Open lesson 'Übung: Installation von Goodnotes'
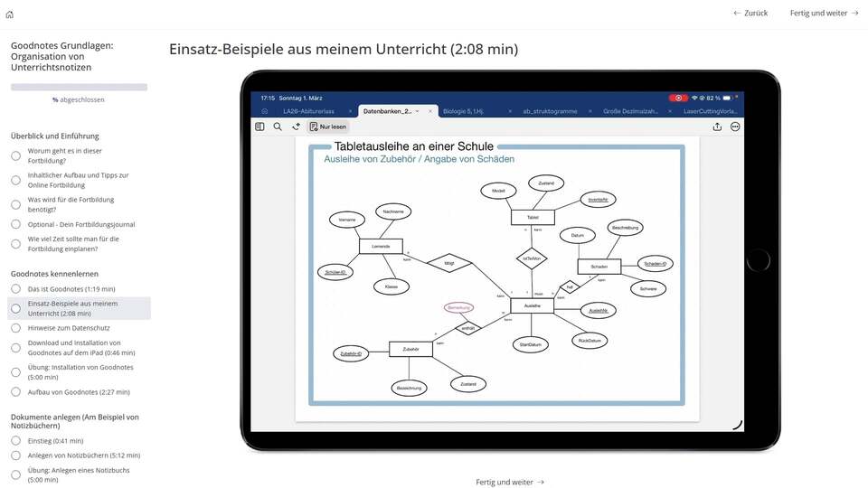 pyautogui.click(x=80, y=371)
